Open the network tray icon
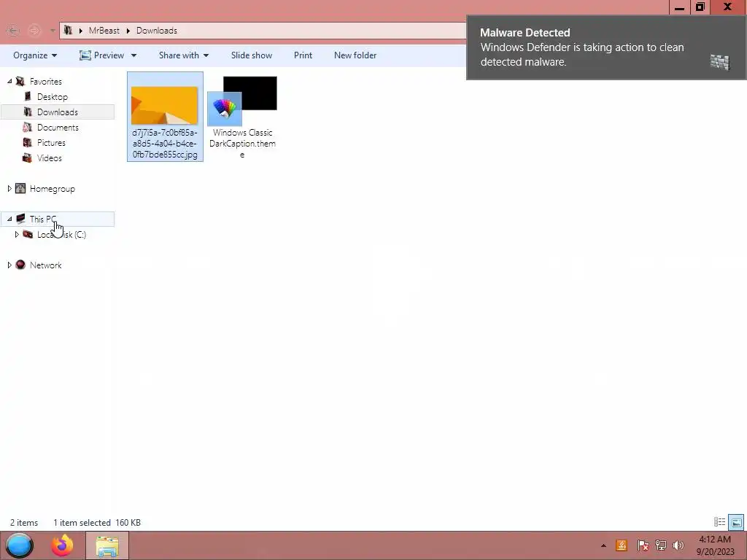Screen dimensions: 747x560 click(661, 545)
